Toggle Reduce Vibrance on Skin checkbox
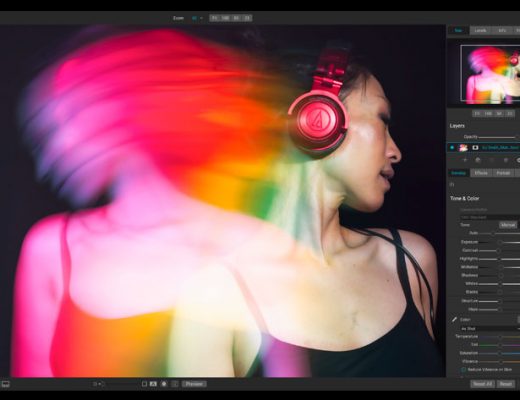Image resolution: width=520 pixels, height=400 pixels. tap(464, 370)
